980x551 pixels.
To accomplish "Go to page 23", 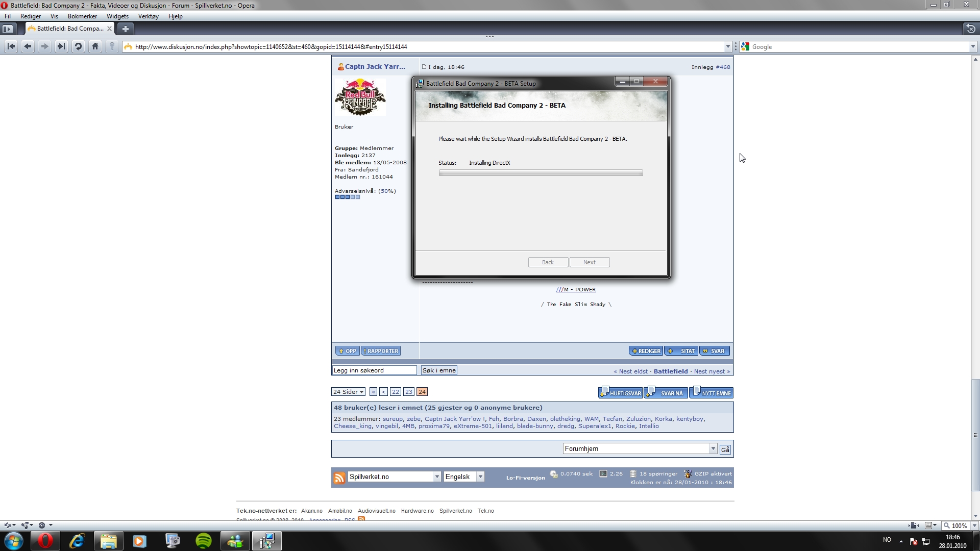I will (408, 392).
